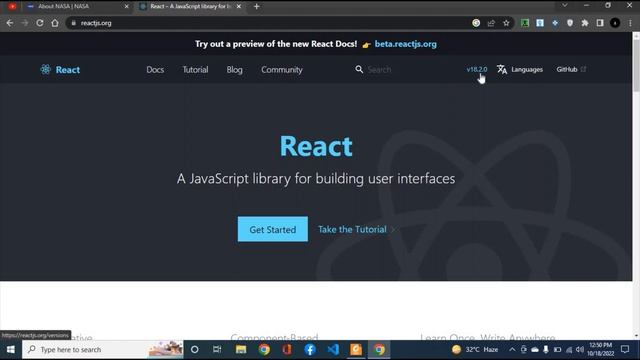Open Facebook app on taskbar
The width and height of the screenshot is (640, 360).
310,349
